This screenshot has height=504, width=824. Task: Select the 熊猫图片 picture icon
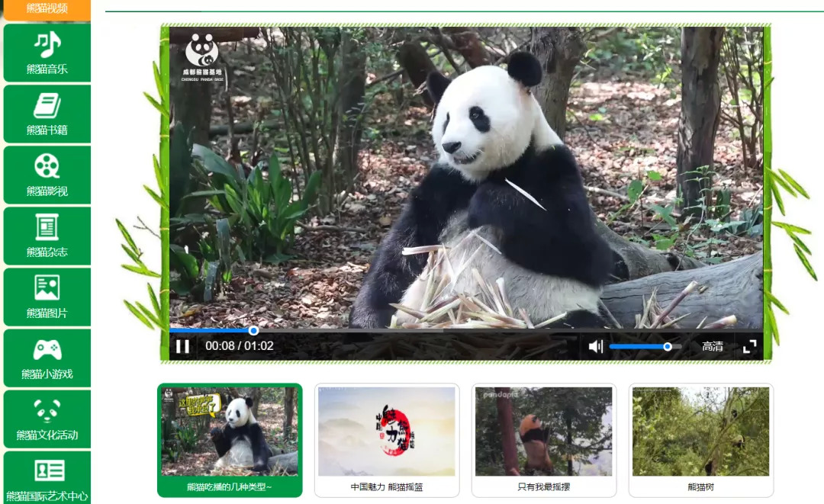47,288
